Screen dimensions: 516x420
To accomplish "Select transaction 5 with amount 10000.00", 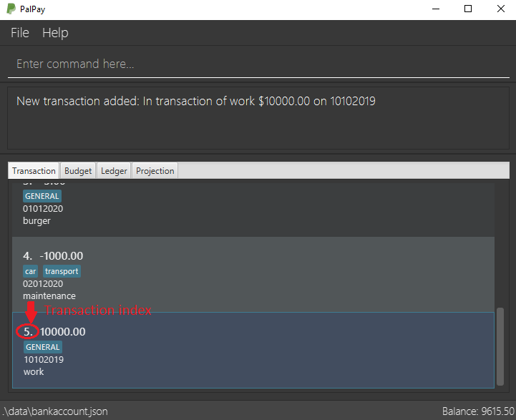I will (253, 350).
